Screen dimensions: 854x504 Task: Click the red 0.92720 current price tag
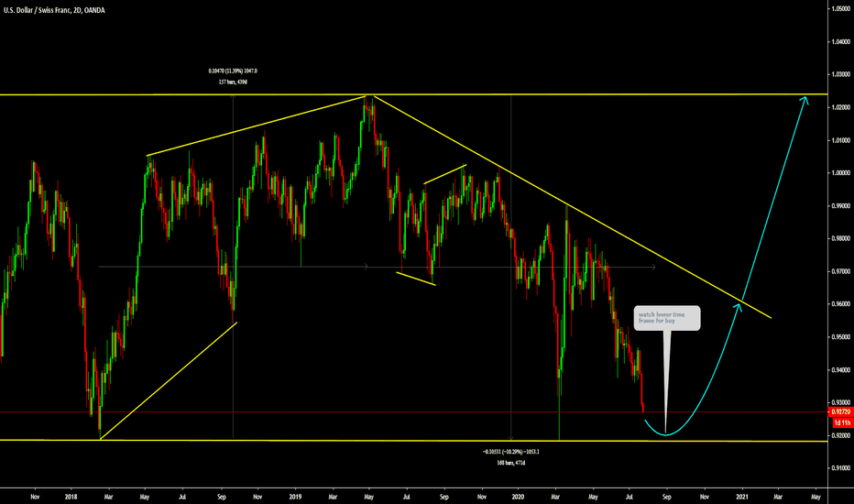coord(841,412)
